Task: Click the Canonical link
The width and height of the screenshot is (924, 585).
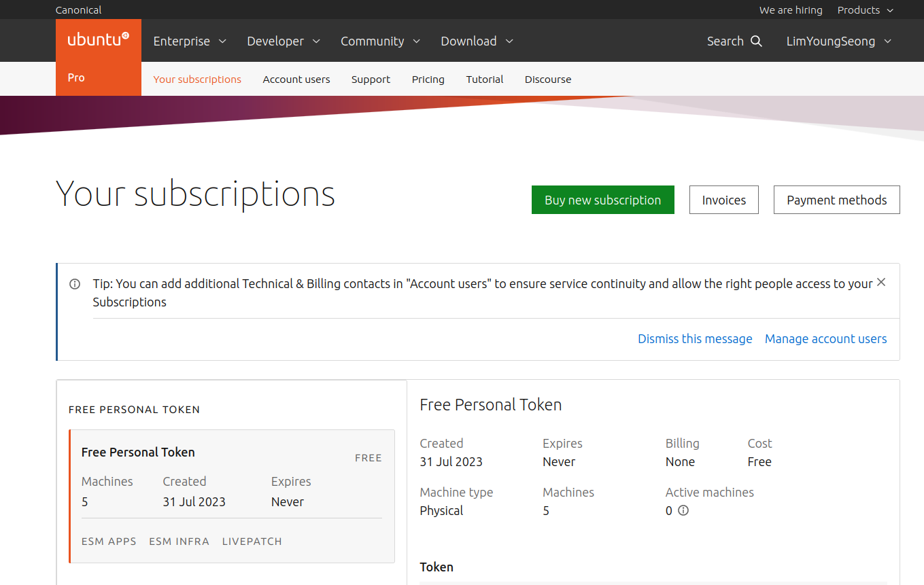Action: [x=78, y=10]
